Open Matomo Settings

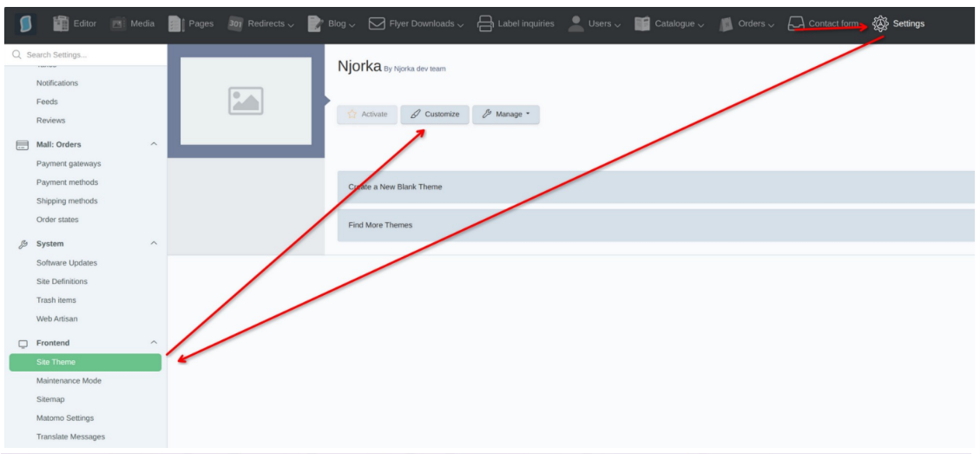coord(65,418)
